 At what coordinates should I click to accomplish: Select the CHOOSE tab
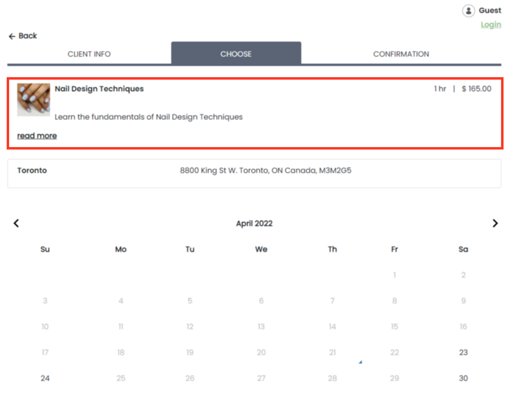point(236,53)
